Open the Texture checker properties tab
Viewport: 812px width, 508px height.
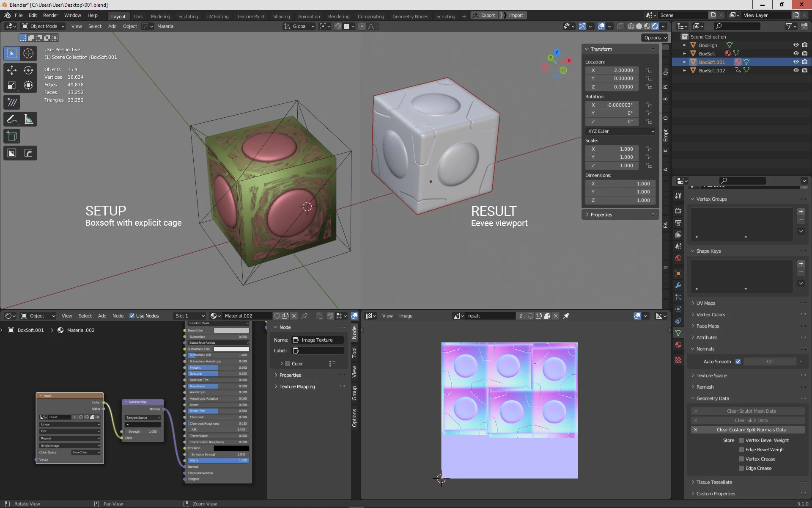(x=678, y=360)
